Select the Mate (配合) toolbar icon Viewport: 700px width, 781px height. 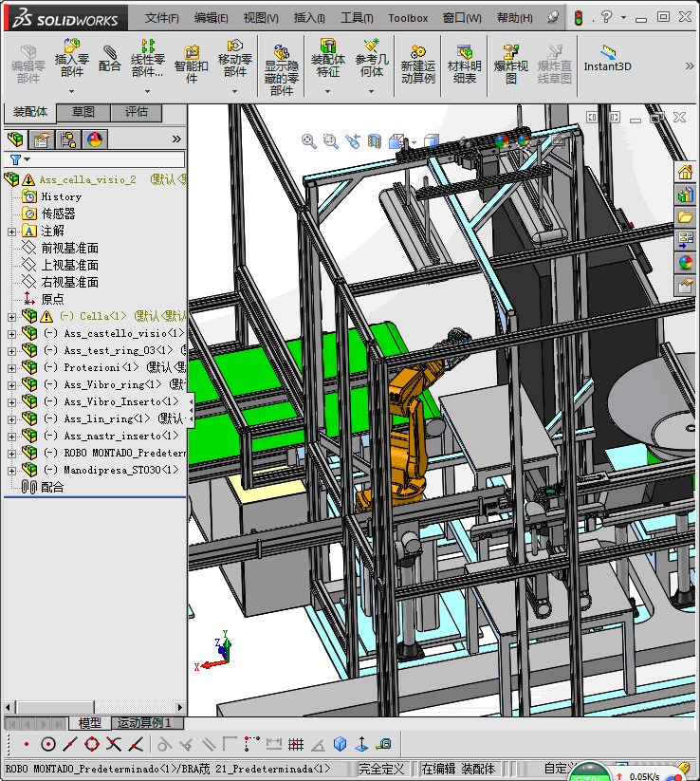(110, 59)
